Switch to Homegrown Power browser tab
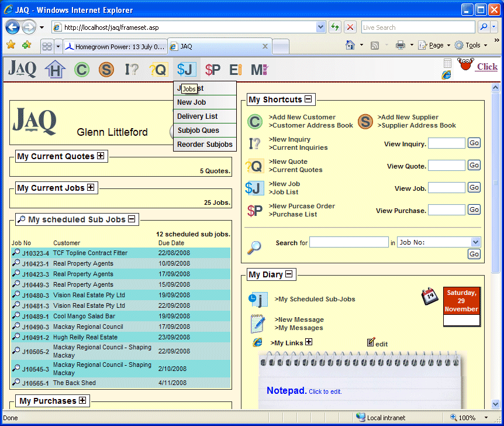Image resolution: width=504 pixels, height=426 pixels. pos(115,46)
